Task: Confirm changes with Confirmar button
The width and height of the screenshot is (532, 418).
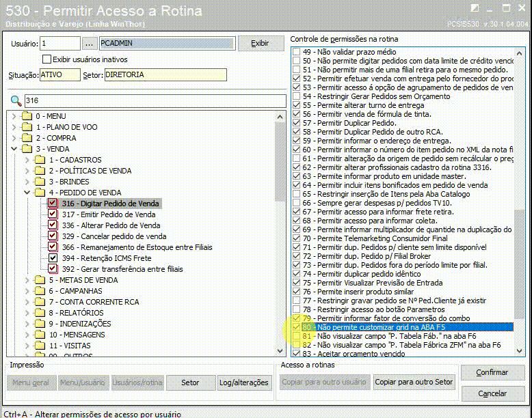Action: pos(492,372)
